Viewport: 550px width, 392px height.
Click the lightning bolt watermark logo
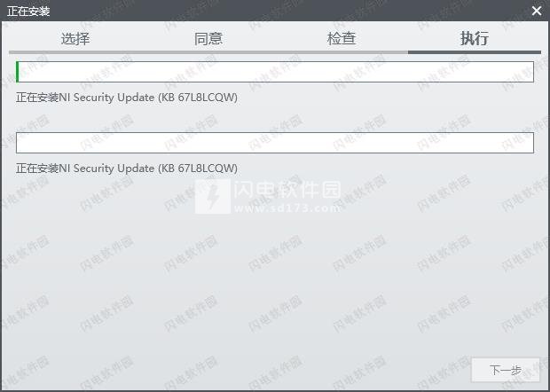pos(213,196)
